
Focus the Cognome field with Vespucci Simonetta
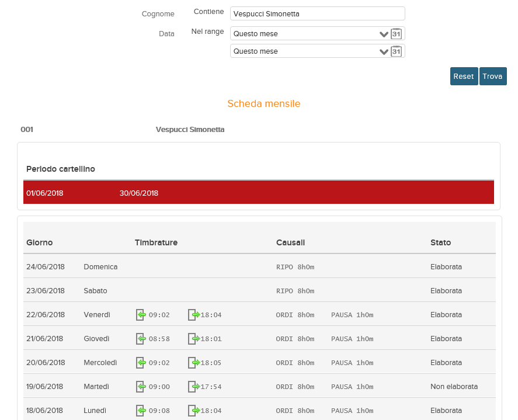tap(318, 13)
